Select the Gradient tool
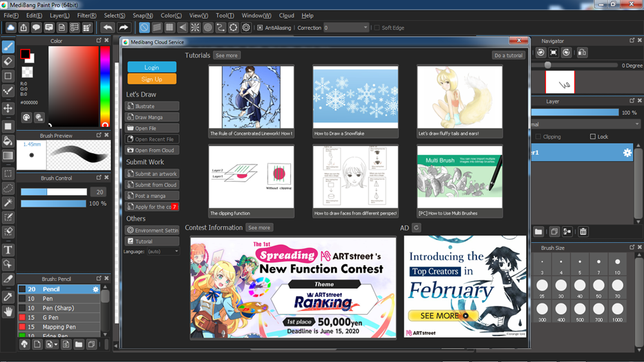The height and width of the screenshot is (362, 644). click(x=8, y=156)
